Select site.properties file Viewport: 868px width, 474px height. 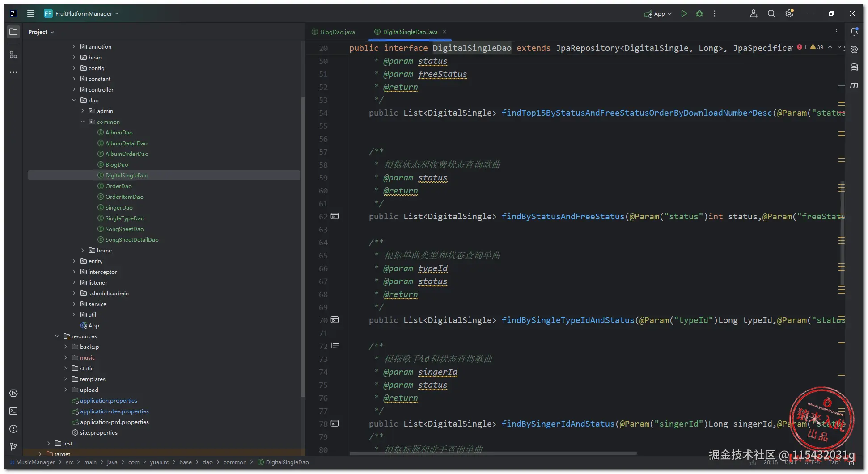click(98, 433)
